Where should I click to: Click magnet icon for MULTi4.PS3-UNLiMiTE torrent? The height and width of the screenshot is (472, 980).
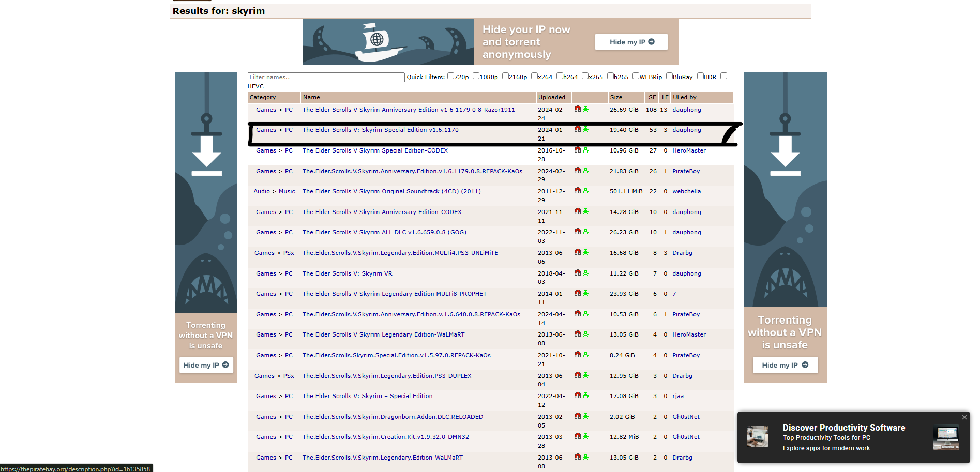[x=578, y=252]
